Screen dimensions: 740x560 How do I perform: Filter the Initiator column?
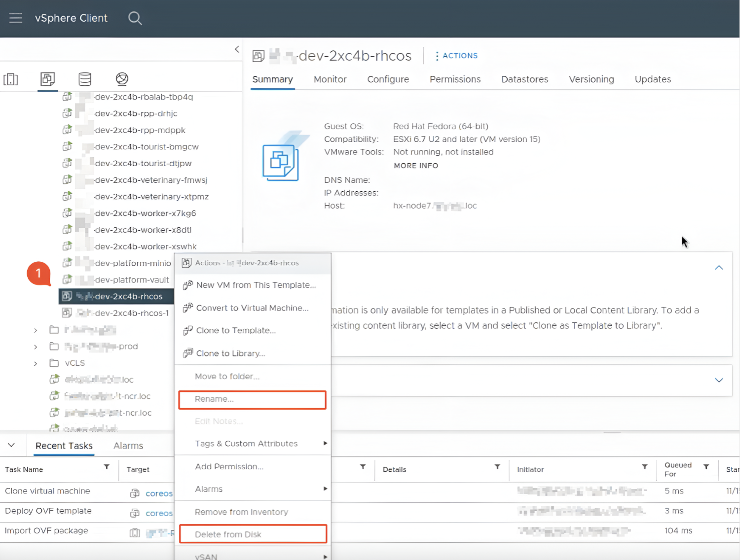pos(644,467)
